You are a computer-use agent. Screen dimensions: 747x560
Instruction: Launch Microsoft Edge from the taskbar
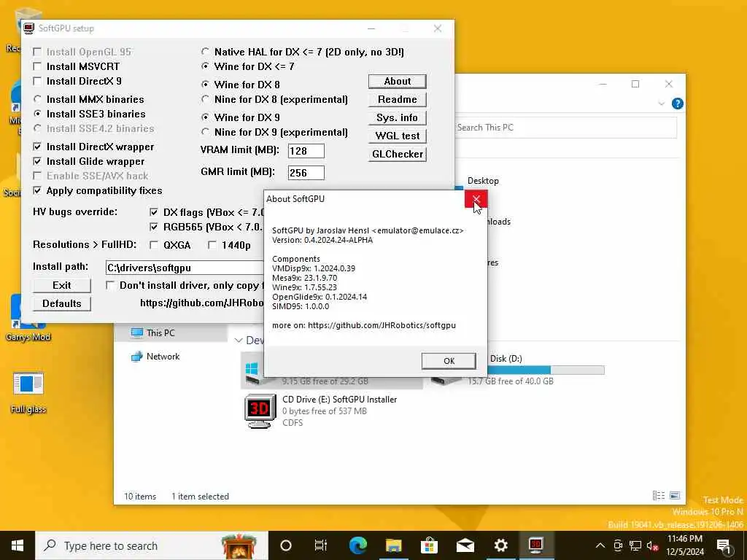click(x=357, y=545)
